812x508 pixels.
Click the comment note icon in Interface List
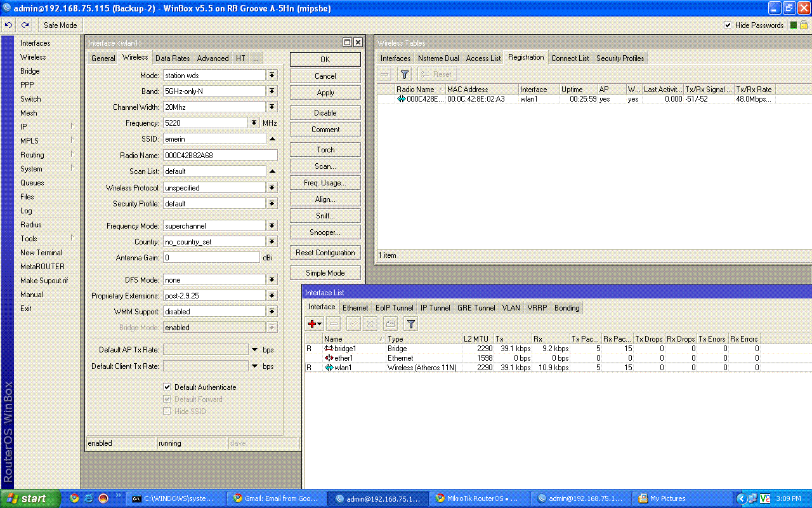pos(391,324)
